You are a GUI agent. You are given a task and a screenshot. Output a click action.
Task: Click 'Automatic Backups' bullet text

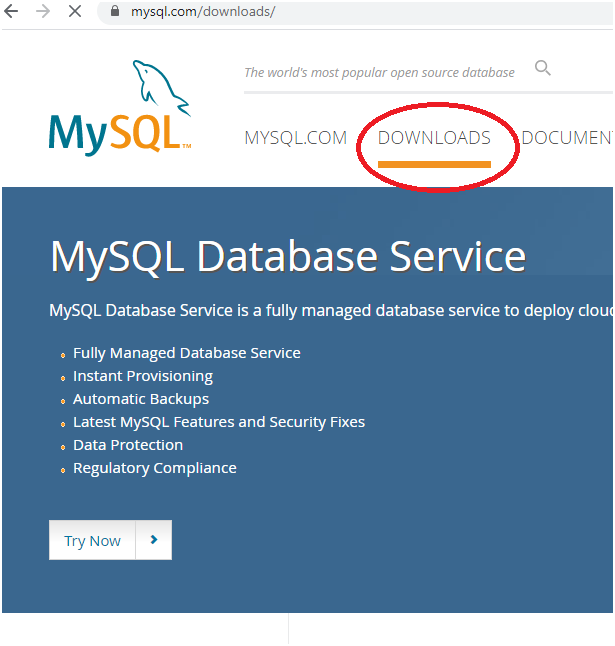(141, 399)
